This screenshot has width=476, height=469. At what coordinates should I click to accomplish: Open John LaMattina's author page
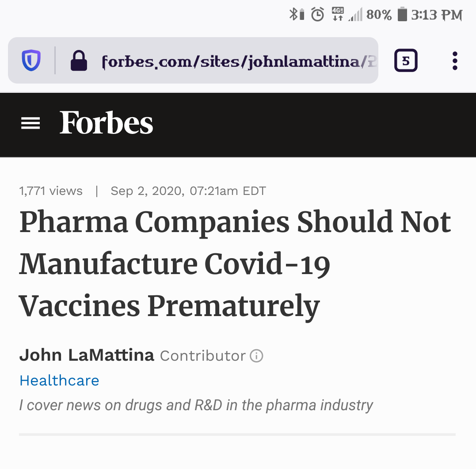tap(87, 355)
